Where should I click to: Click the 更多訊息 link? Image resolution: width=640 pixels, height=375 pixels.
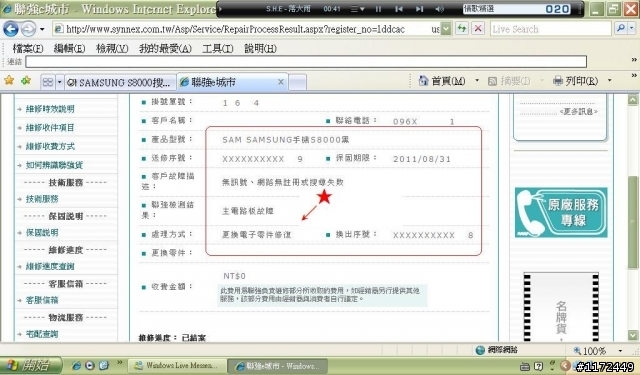coord(578,111)
